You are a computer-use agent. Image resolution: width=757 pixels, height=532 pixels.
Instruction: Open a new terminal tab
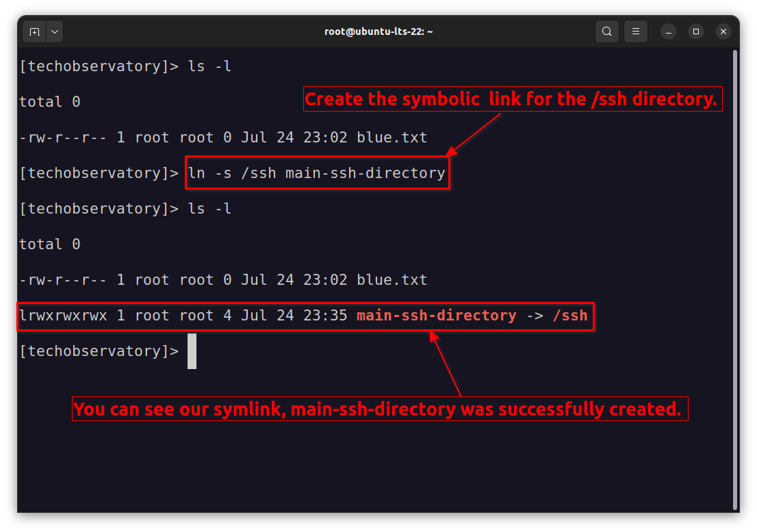tap(34, 31)
